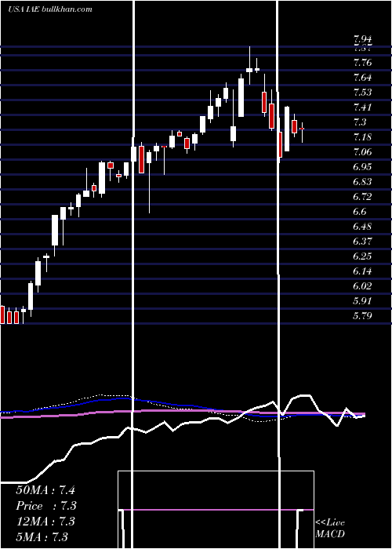Select the 6.48 price axis label
The width and height of the screenshot is (392, 549).
click(x=362, y=227)
